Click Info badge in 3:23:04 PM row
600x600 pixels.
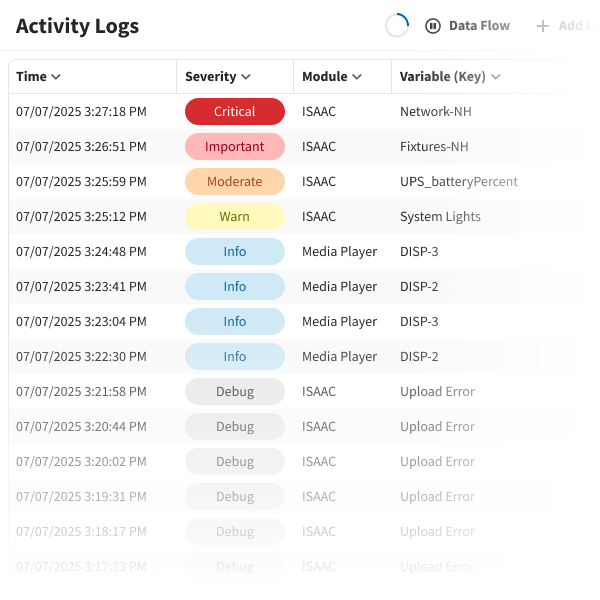click(235, 321)
